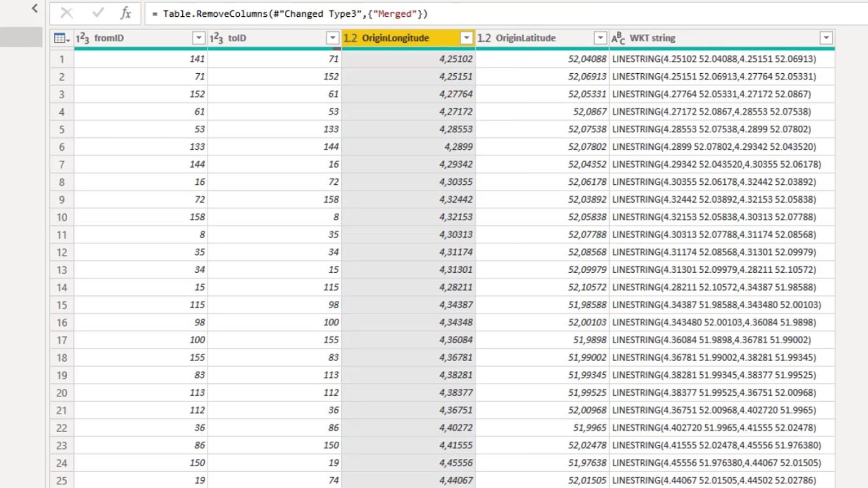868x488 pixels.
Task: Select row number 25
Action: [62, 480]
